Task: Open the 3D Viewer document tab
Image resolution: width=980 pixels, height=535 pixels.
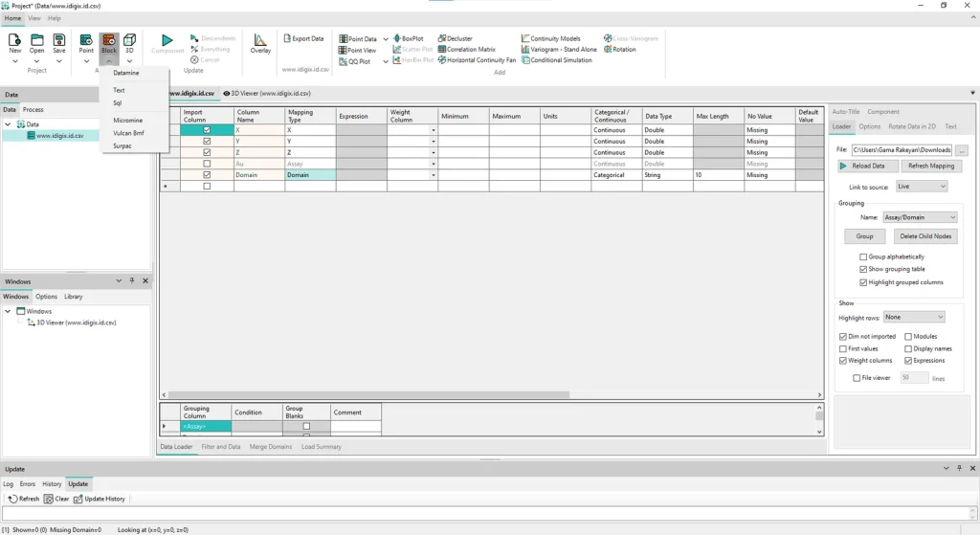Action: point(267,93)
